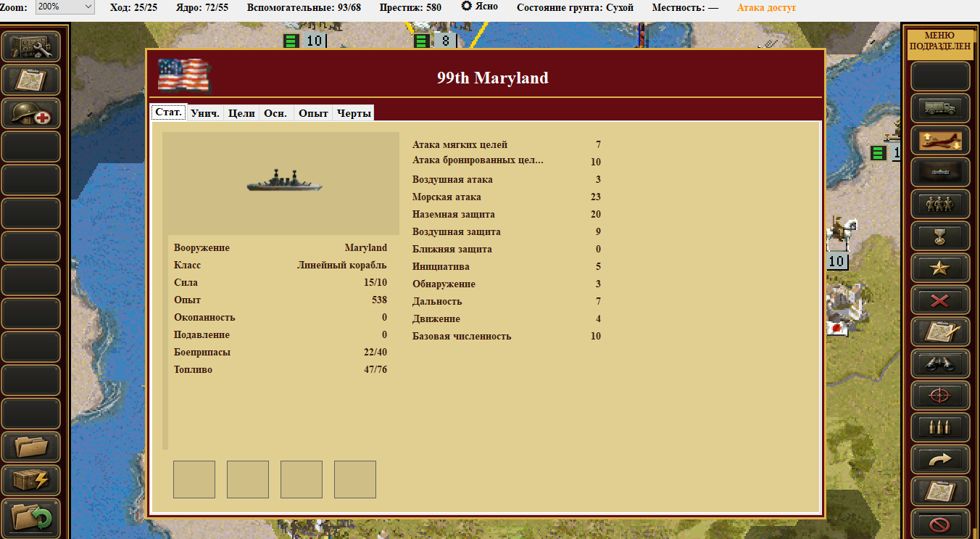Click the crate with lightning bolt icon
This screenshot has height=539, width=980.
31,480
